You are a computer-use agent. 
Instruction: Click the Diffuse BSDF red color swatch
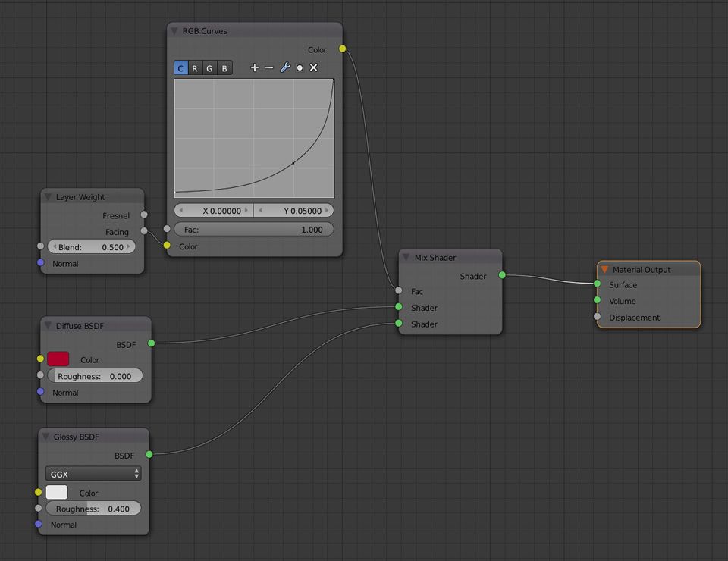[58, 359]
